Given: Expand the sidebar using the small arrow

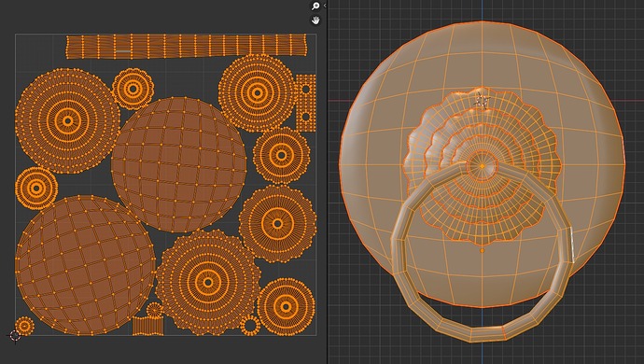Looking at the screenshot, I should pos(325,6).
